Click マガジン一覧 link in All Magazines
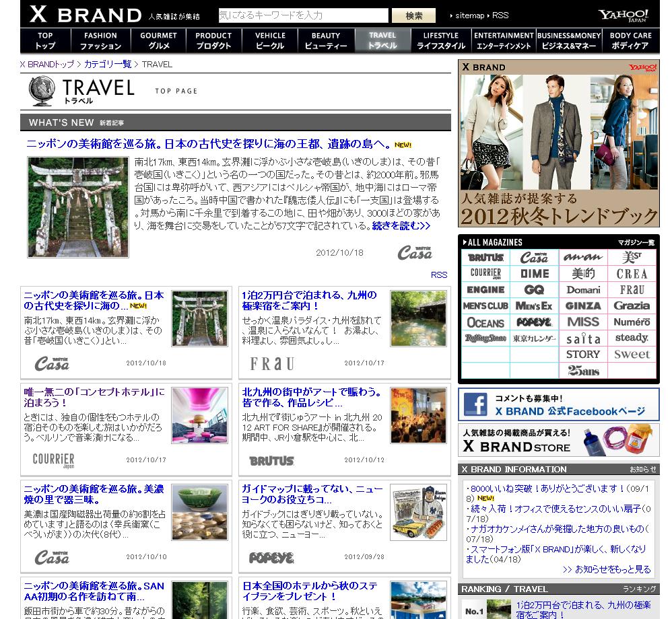 pos(636,242)
